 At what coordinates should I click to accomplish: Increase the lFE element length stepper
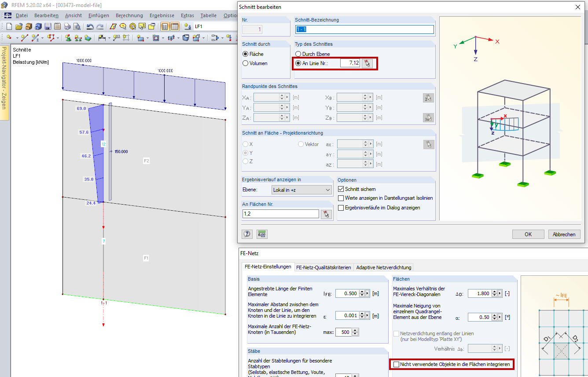362,292
